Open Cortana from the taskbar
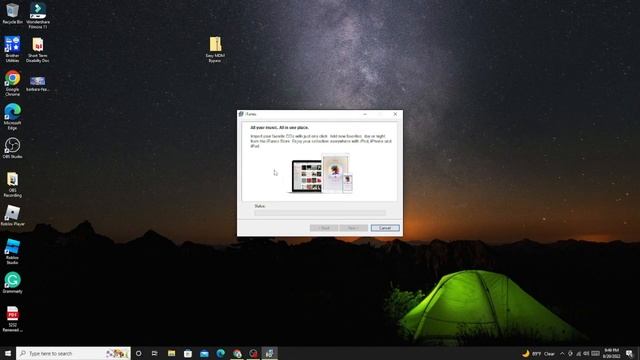Screen dimensions: 640x360 pos(139,353)
